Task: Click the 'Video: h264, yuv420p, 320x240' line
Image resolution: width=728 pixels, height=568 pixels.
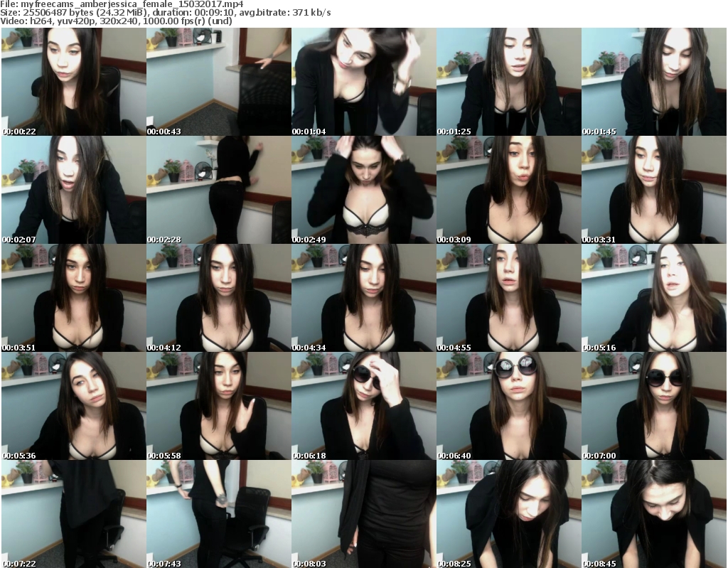Action: [x=116, y=21]
